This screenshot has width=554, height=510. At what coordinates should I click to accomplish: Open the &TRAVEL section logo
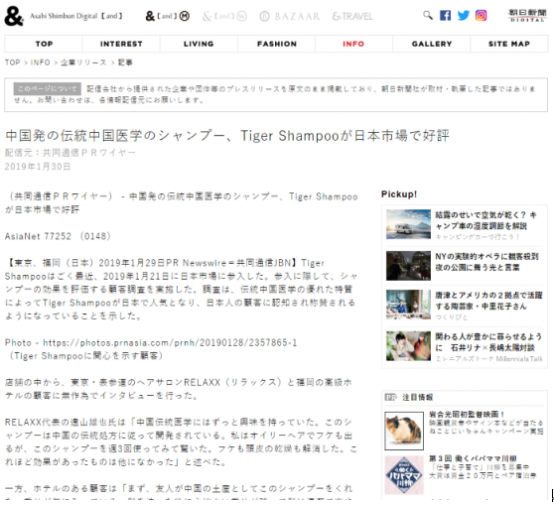(x=352, y=17)
